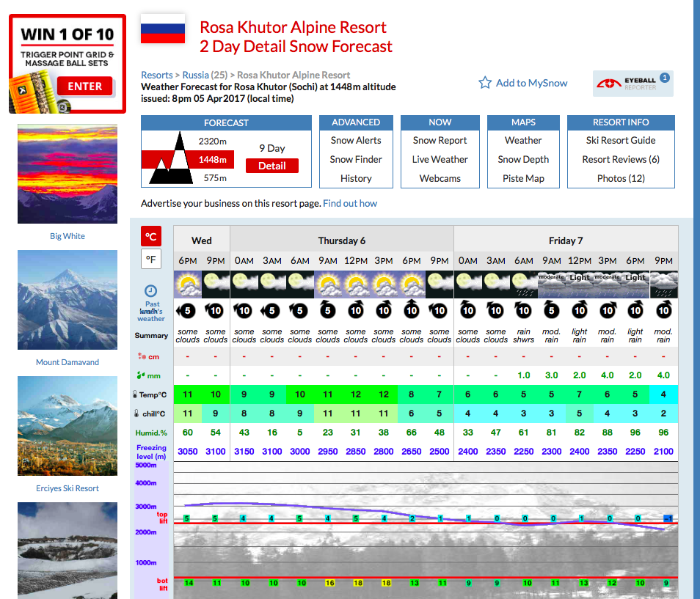
Task: Open Resort Reviews (6)
Action: tap(621, 159)
